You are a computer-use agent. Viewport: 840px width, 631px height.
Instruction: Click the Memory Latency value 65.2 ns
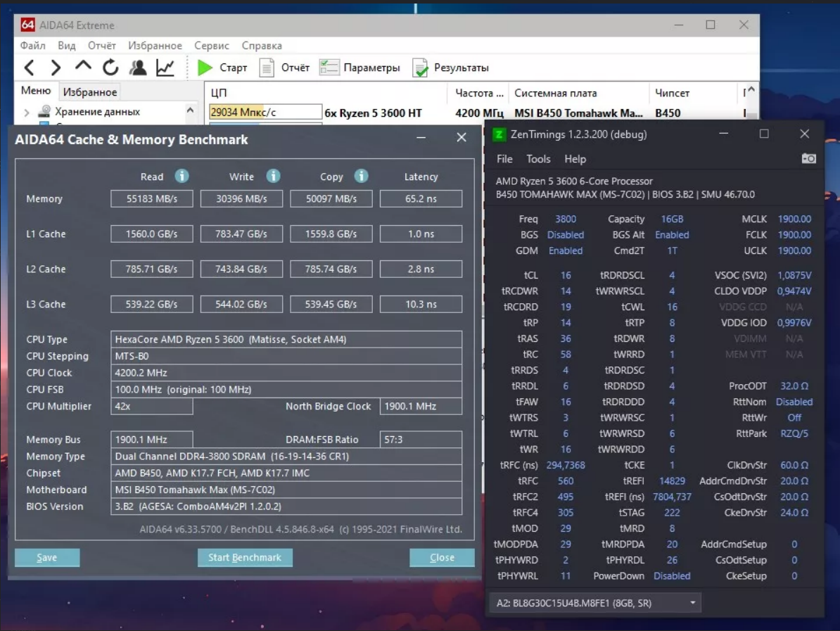(x=421, y=199)
